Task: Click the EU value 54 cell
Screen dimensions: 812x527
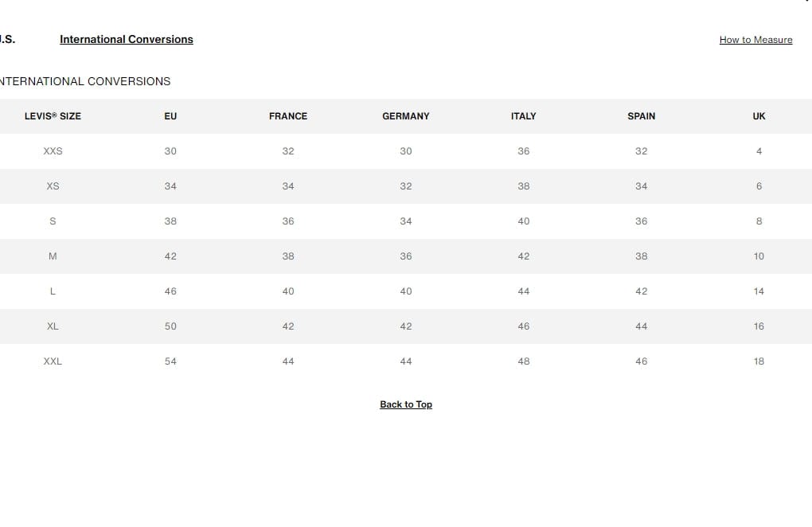Action: click(170, 361)
